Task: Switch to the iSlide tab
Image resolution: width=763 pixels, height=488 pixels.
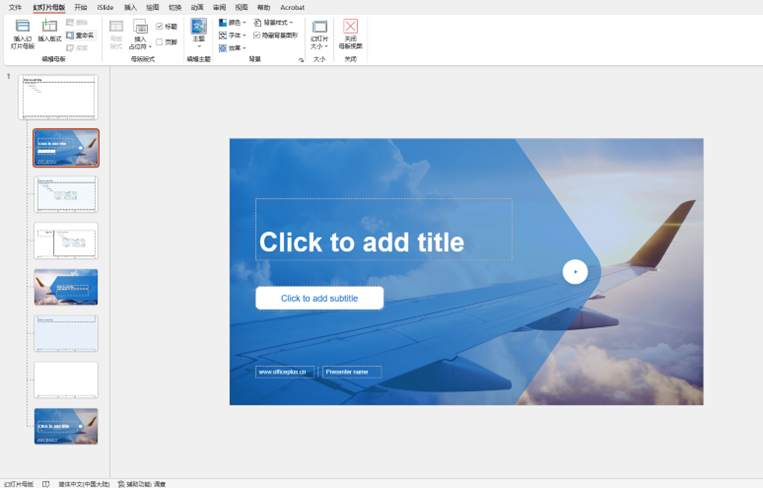Action: pyautogui.click(x=105, y=7)
